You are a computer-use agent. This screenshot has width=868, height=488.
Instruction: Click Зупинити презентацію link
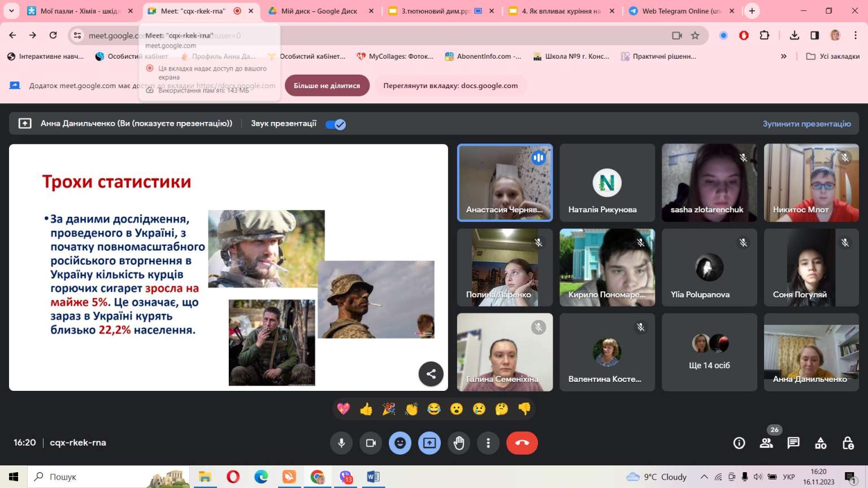pyautogui.click(x=806, y=124)
